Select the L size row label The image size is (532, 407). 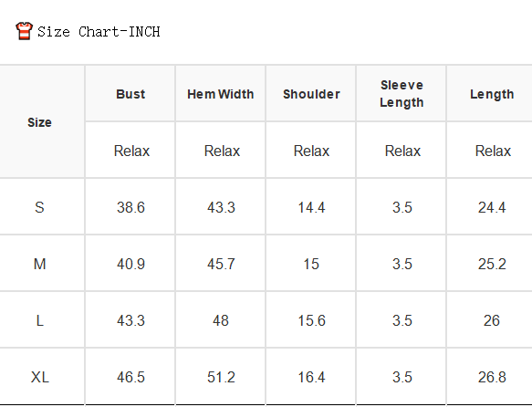pos(40,320)
